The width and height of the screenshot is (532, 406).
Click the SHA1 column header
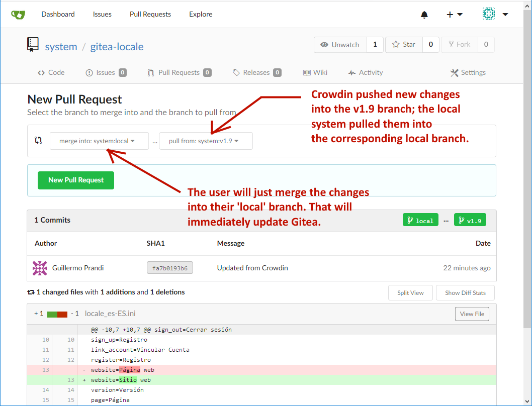click(x=155, y=243)
